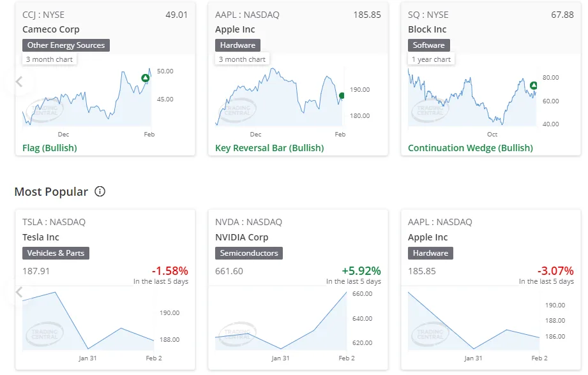Open the Flag (Bullish) pattern link
588x375 pixels.
[x=50, y=148]
